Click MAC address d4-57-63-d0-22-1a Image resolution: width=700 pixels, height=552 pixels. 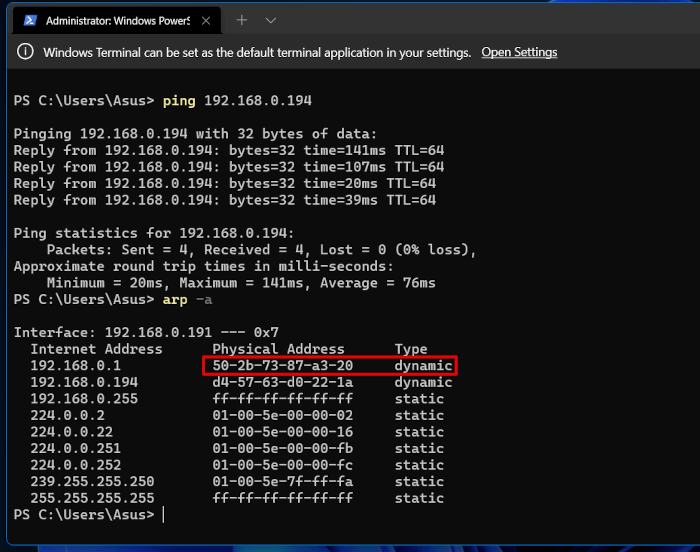tap(283, 382)
